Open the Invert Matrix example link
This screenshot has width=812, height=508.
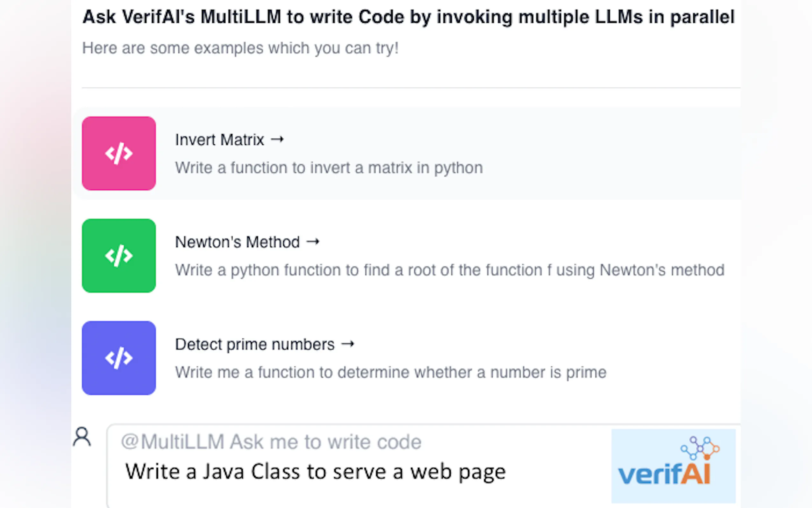point(220,140)
